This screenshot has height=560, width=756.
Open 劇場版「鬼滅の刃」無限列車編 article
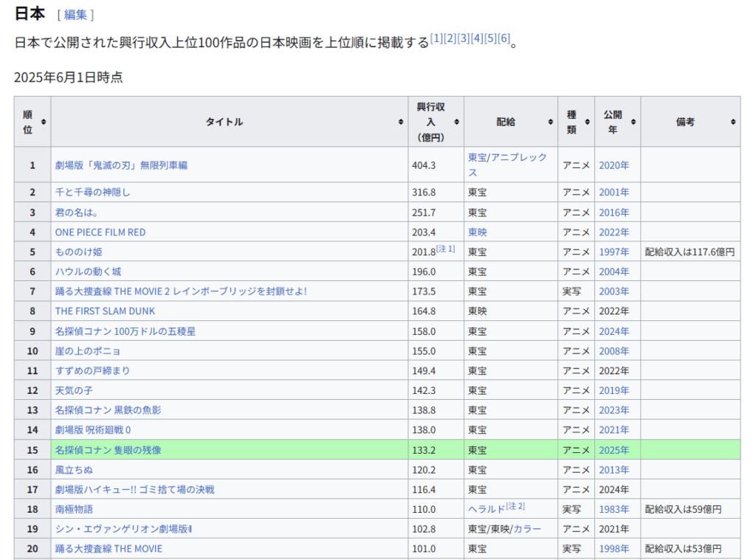(121, 165)
